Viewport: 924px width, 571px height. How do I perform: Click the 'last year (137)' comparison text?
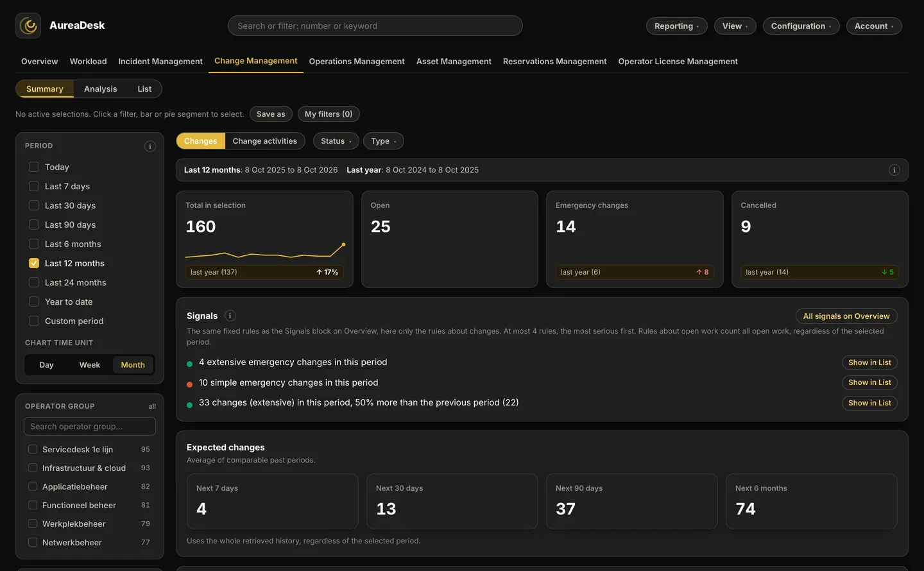point(214,272)
